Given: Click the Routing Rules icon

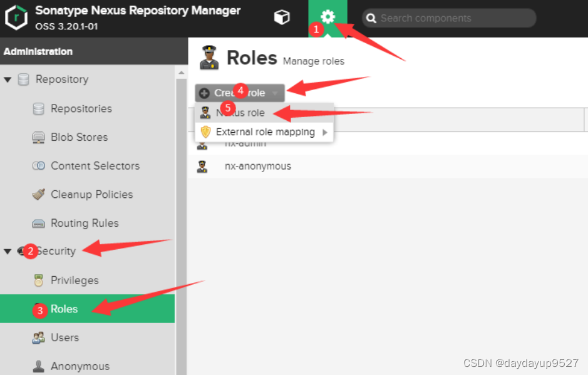Looking at the screenshot, I should (38, 223).
